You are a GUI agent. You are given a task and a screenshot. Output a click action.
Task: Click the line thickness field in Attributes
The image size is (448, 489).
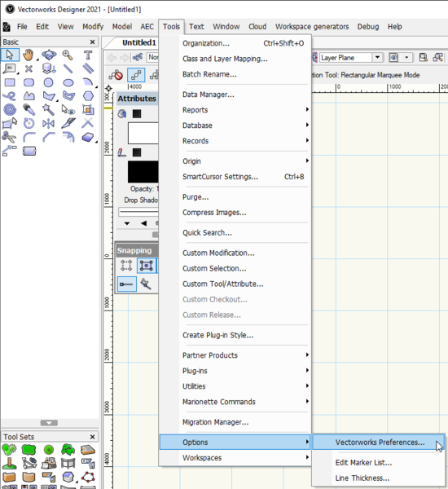(x=138, y=212)
